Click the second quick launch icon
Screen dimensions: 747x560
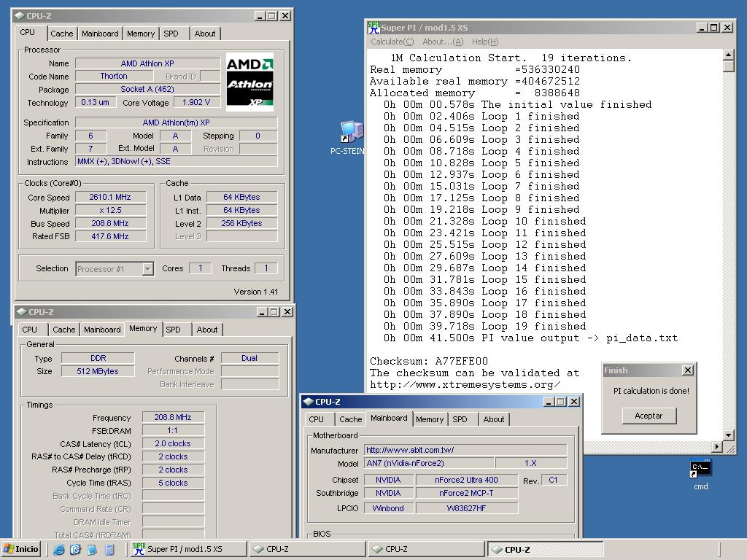pos(75,550)
